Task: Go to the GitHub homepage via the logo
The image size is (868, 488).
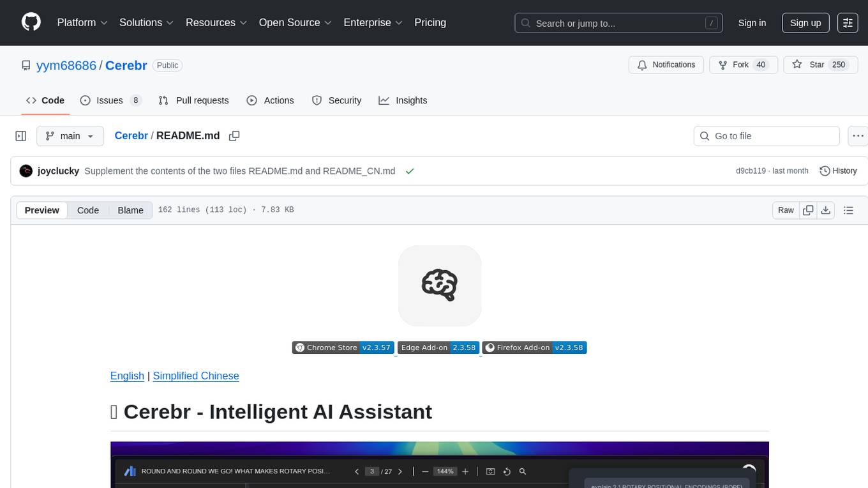Action: (31, 22)
